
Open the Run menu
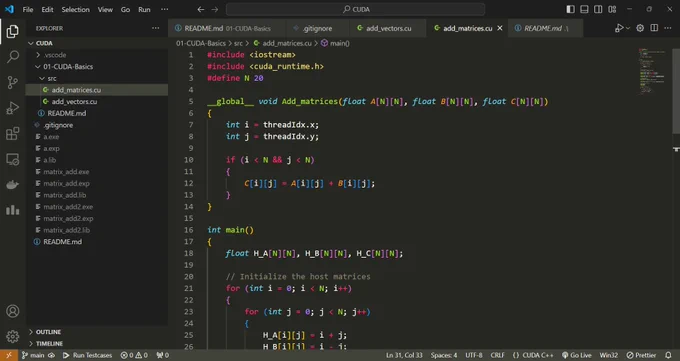click(144, 10)
